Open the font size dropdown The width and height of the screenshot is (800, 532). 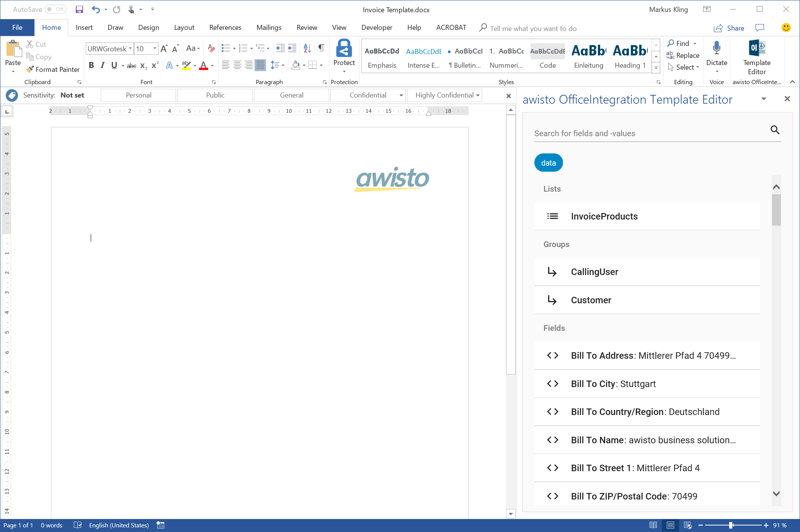click(x=155, y=49)
